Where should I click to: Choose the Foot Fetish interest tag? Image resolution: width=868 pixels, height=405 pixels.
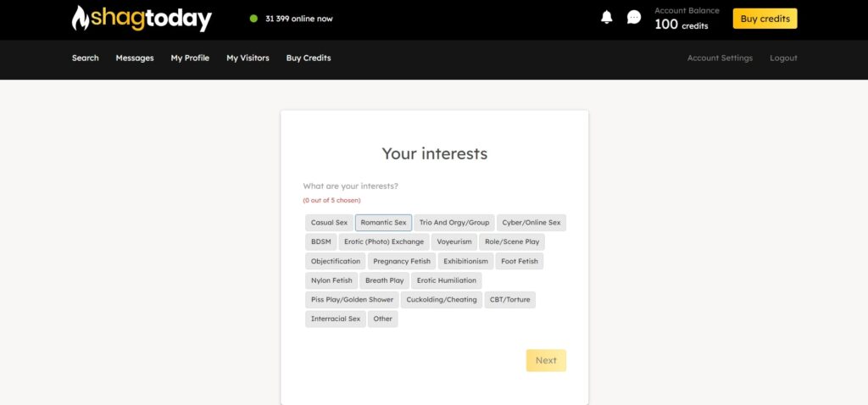coord(519,261)
